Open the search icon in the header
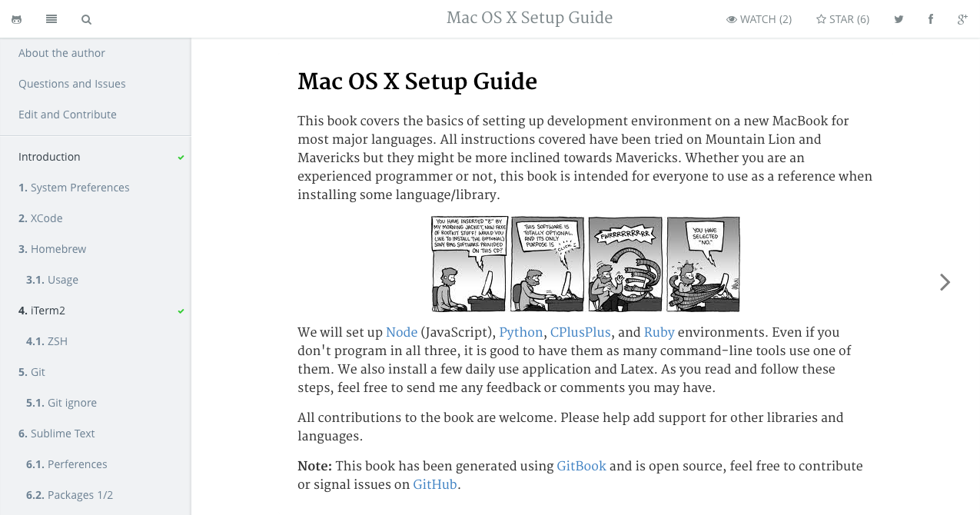This screenshot has height=515, width=980. click(86, 19)
